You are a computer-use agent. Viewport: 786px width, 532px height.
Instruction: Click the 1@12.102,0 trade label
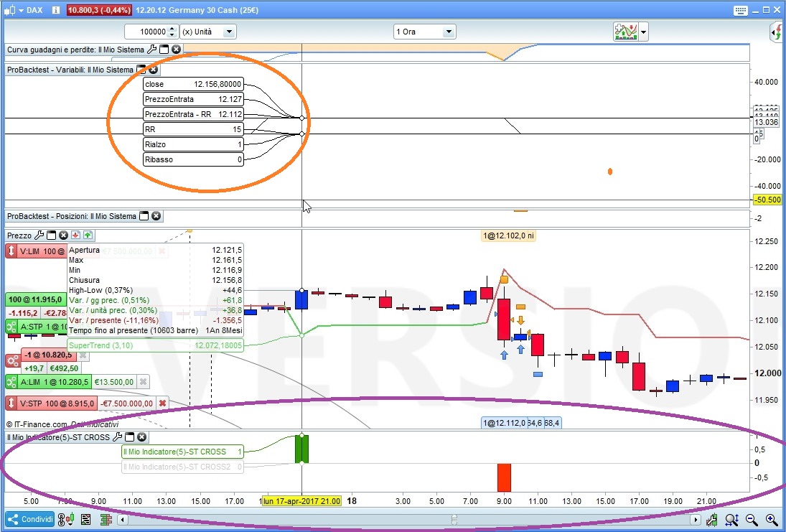click(x=508, y=235)
